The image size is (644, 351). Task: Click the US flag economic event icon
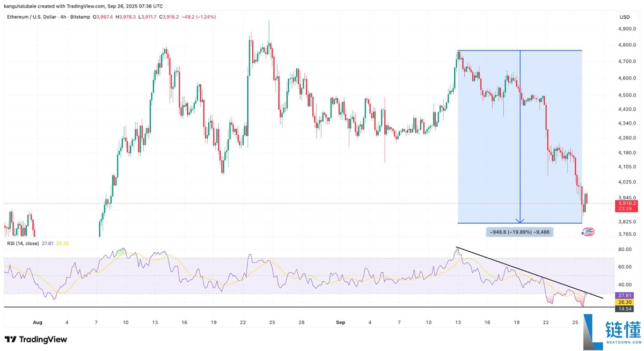[x=590, y=232]
